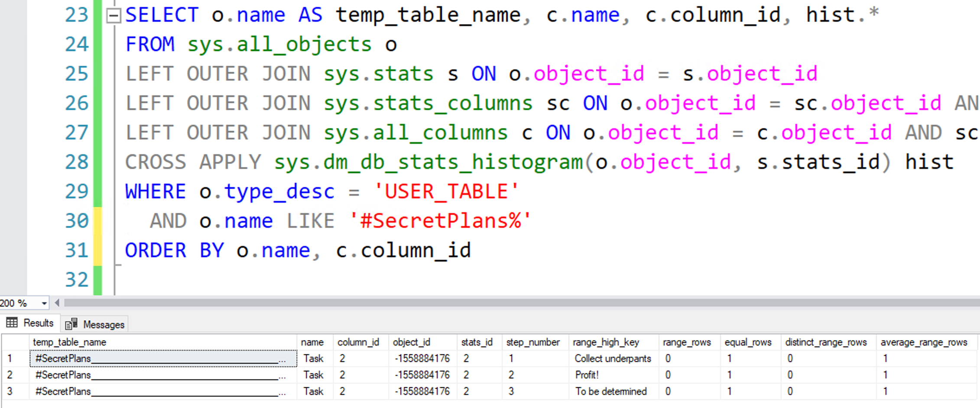
Task: Click the horizontal scrollbar left arrow
Action: pyautogui.click(x=57, y=303)
